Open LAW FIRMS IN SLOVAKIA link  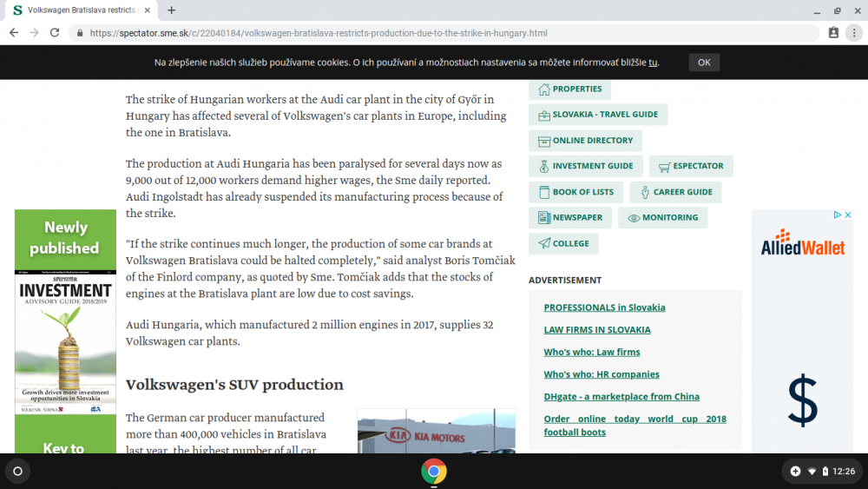[x=597, y=329]
